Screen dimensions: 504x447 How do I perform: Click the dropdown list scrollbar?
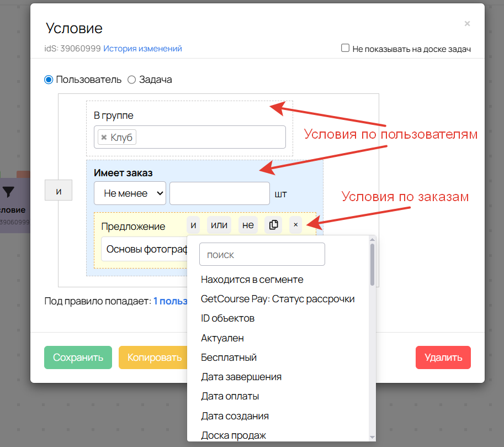coord(373,265)
